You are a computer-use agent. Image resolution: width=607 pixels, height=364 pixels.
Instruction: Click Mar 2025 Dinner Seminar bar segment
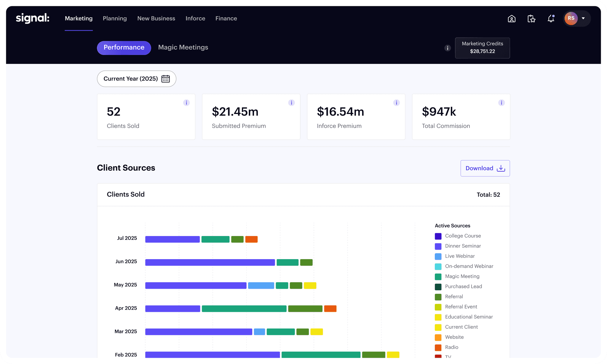click(199, 332)
